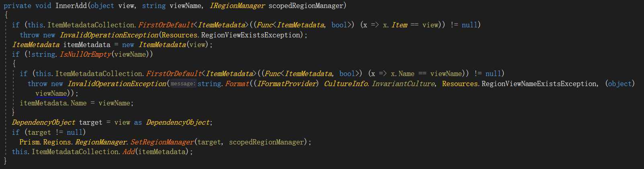Screen dimensions: 644x169
Task: Click the Prism namespace identifier
Action: 30,142
